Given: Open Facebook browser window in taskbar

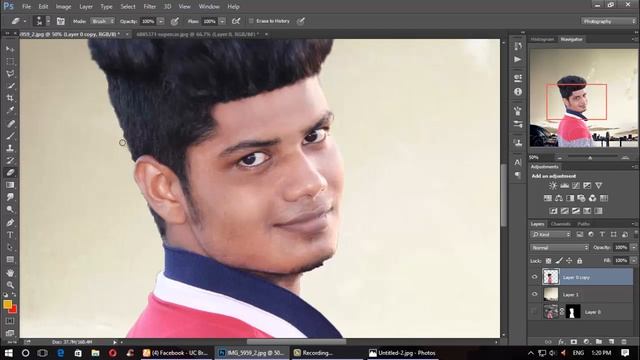Looking at the screenshot, I should click(x=176, y=353).
